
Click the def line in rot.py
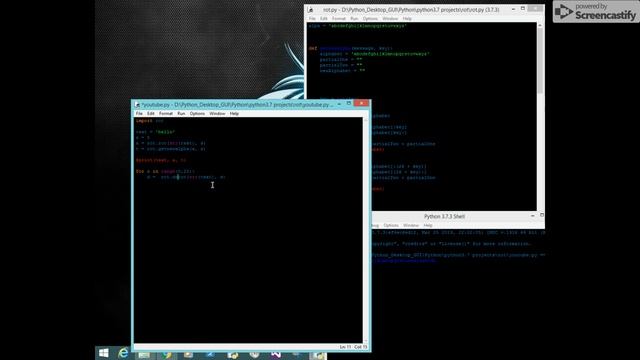point(351,48)
